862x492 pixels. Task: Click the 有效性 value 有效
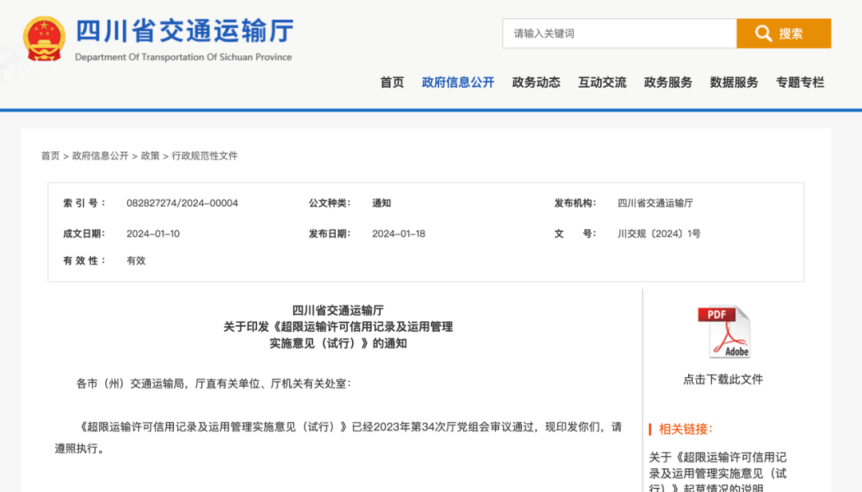(x=136, y=261)
